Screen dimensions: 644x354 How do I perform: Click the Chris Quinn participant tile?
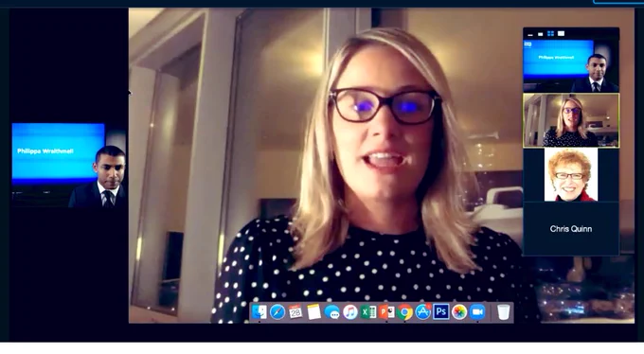[571, 229]
